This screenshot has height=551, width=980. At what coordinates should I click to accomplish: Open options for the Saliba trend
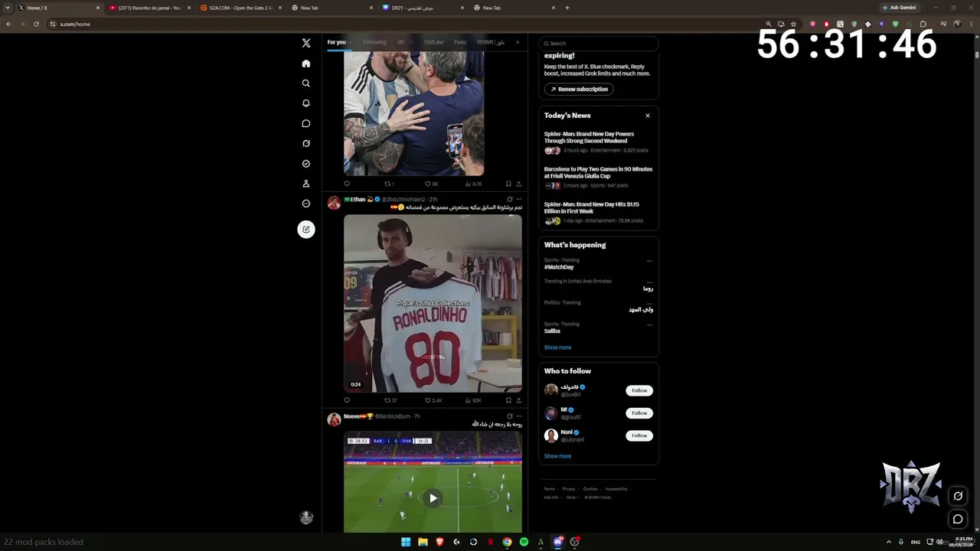(649, 324)
